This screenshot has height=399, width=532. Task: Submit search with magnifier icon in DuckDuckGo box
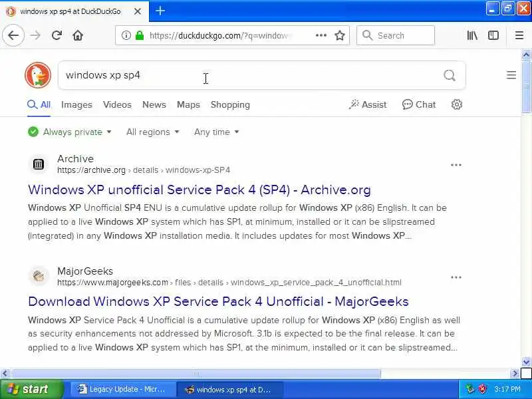450,75
